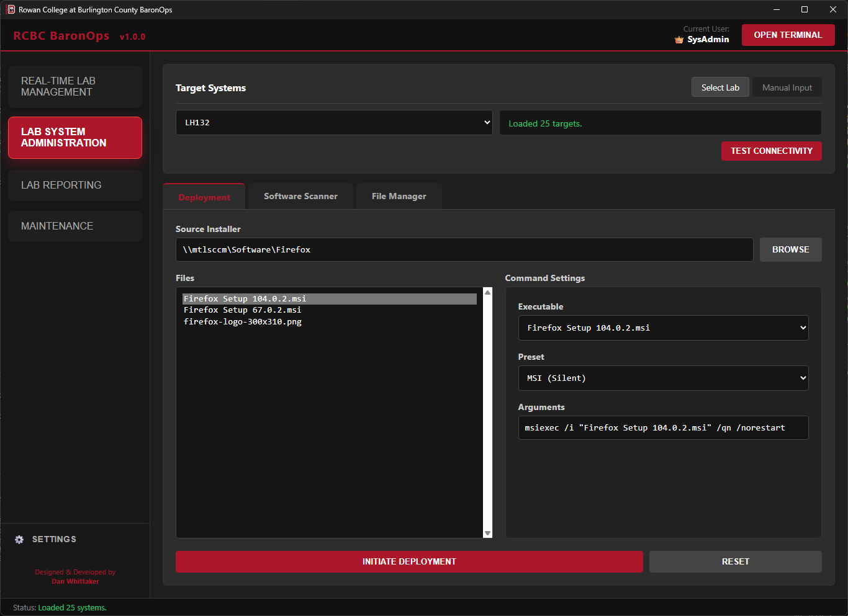Open the Lab Reporting section
Viewport: 848px width, 616px height.
point(74,185)
